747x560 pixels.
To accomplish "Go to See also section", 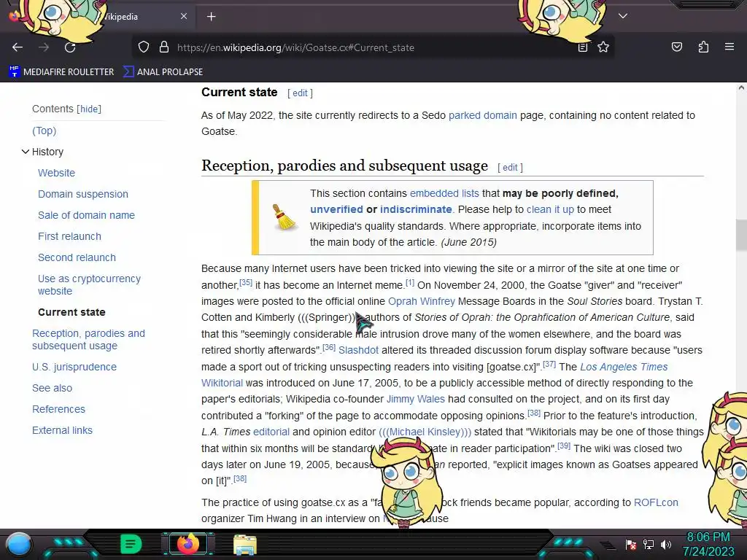I will [x=52, y=388].
